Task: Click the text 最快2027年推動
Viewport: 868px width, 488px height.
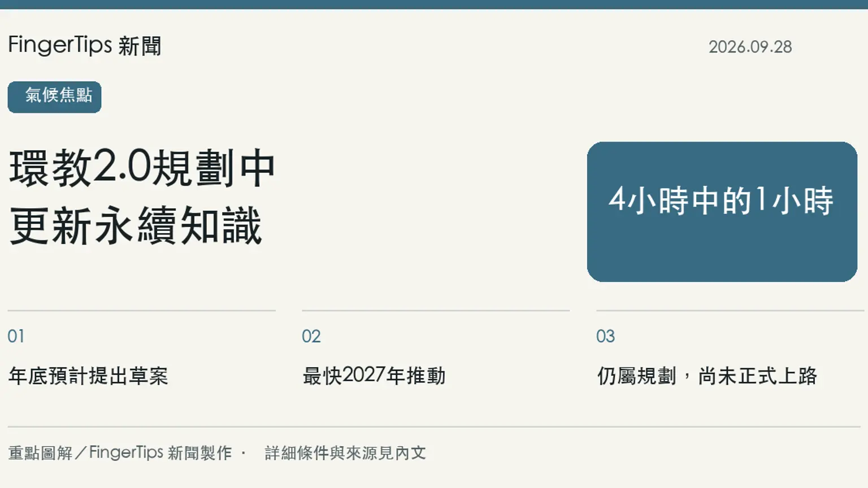Action: pos(374,376)
